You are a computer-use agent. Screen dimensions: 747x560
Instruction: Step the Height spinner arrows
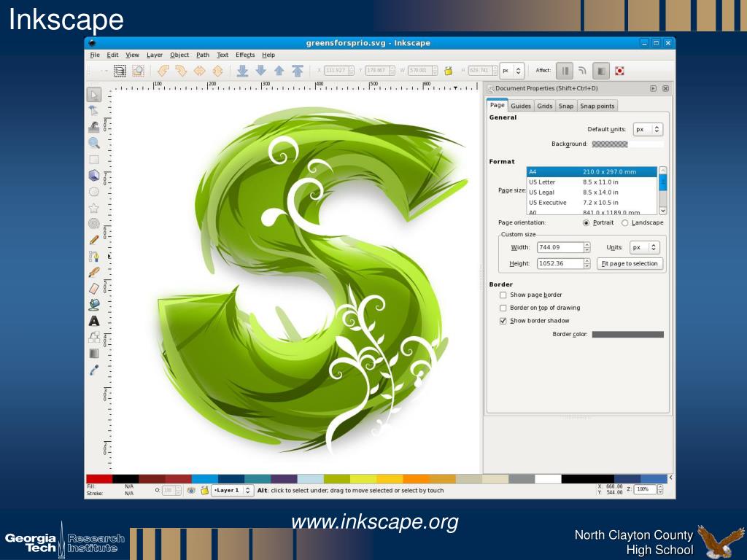587,263
